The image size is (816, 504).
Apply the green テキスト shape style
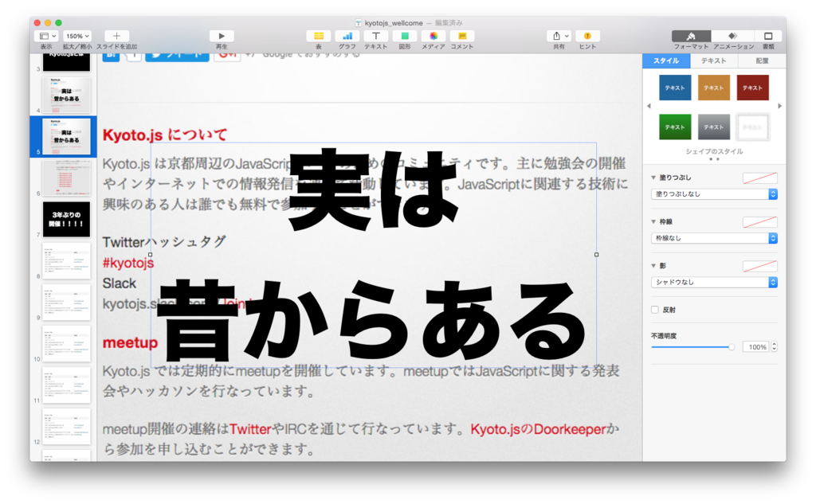675,127
